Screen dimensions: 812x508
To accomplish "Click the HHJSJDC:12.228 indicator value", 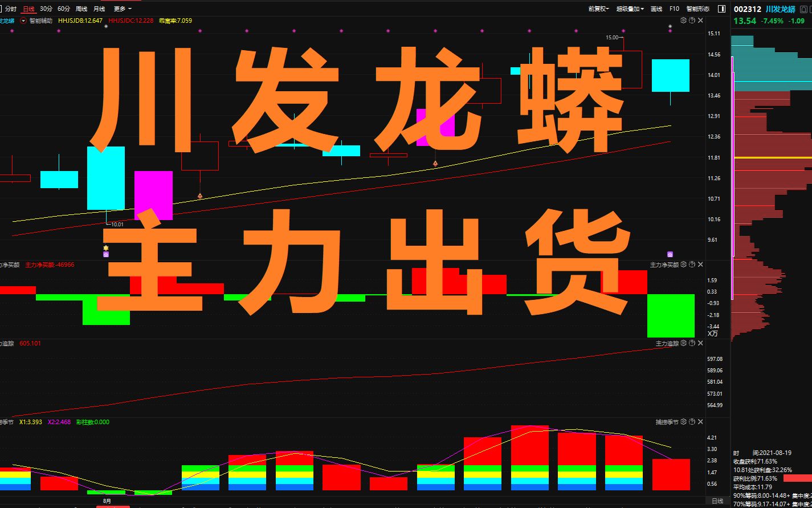I will [130, 21].
